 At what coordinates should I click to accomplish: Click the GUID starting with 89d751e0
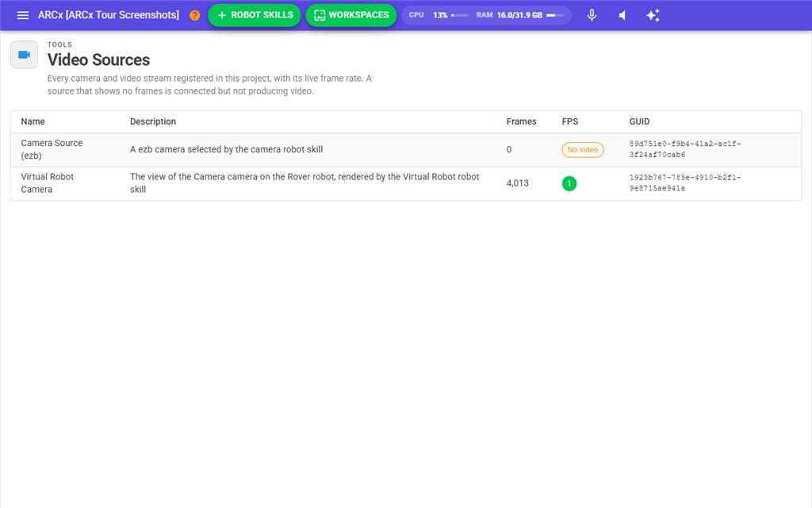point(684,149)
